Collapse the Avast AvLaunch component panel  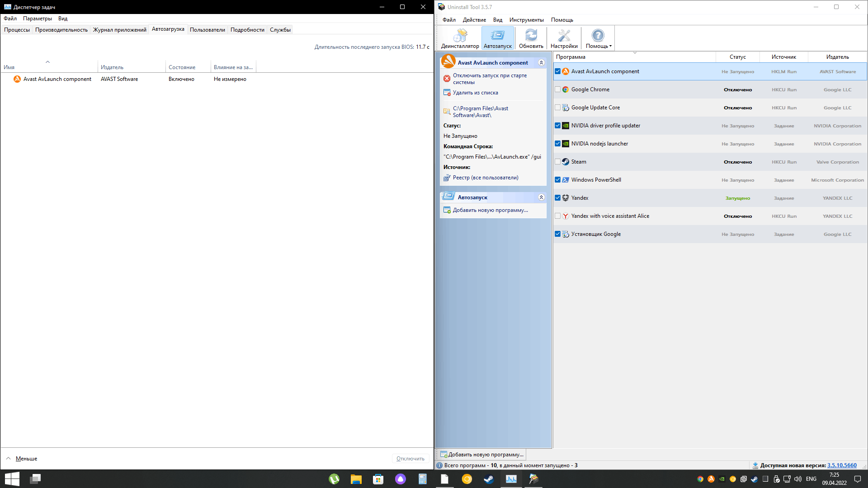pos(541,63)
